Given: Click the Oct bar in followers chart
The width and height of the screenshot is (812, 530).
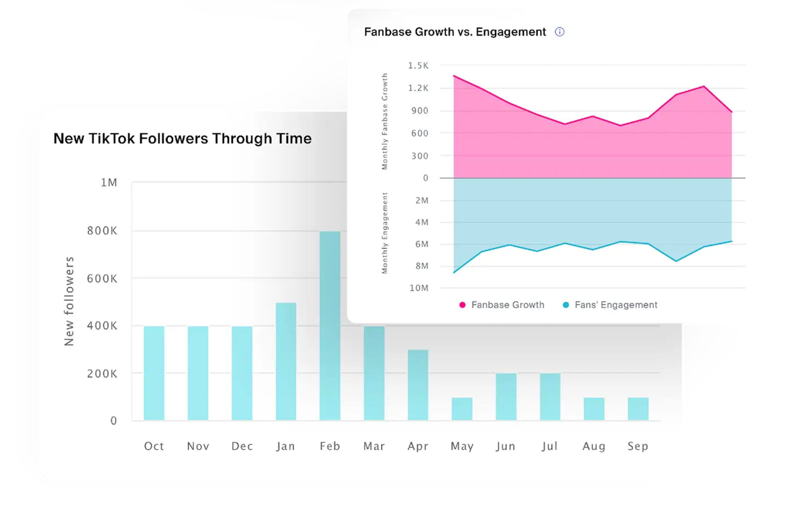Looking at the screenshot, I should [x=154, y=373].
